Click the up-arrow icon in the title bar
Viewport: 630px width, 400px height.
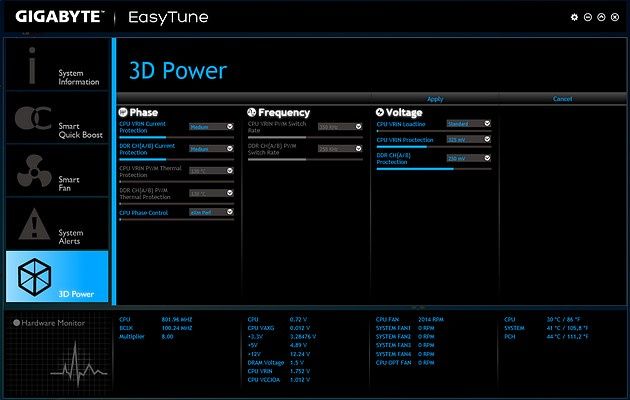pyautogui.click(x=601, y=17)
